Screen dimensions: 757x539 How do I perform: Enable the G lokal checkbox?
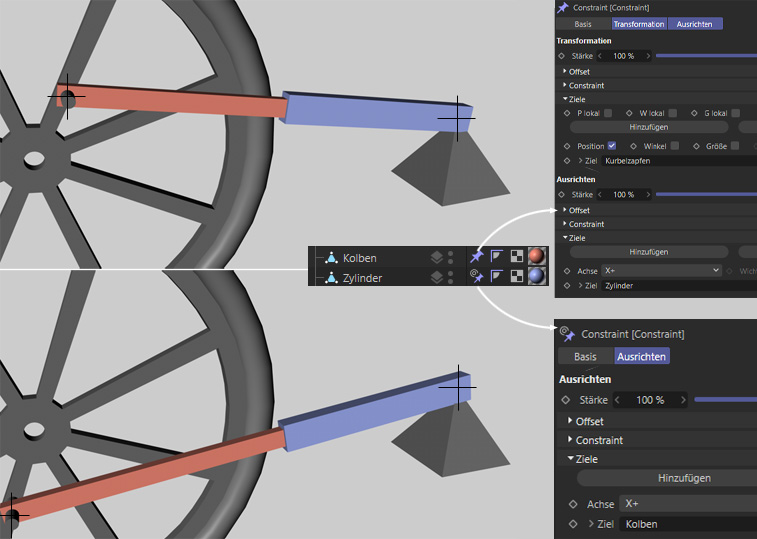(735, 113)
